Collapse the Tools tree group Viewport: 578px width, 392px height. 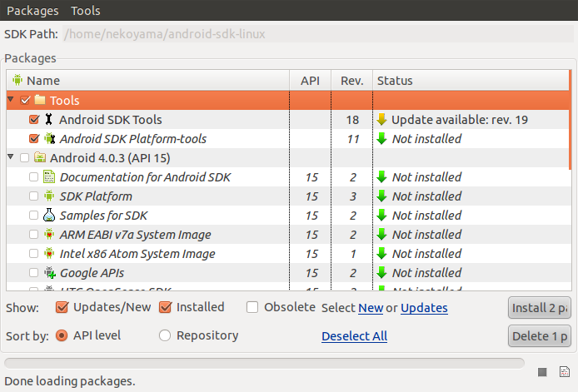pyautogui.click(x=11, y=100)
